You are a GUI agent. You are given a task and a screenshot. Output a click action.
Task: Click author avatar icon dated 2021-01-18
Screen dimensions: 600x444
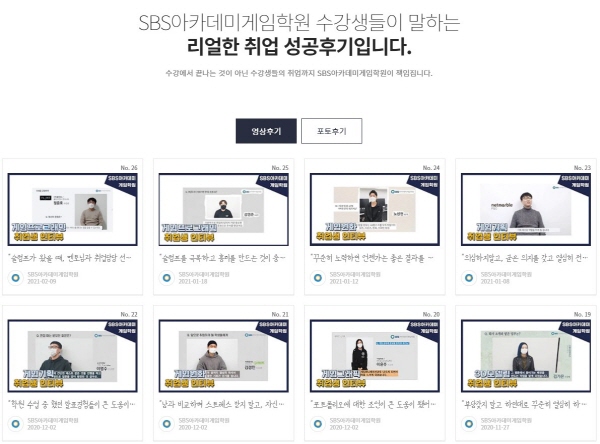coord(166,278)
